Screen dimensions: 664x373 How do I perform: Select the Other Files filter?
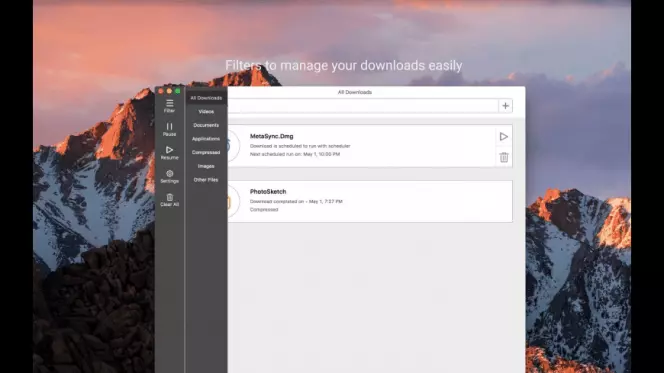click(x=206, y=180)
